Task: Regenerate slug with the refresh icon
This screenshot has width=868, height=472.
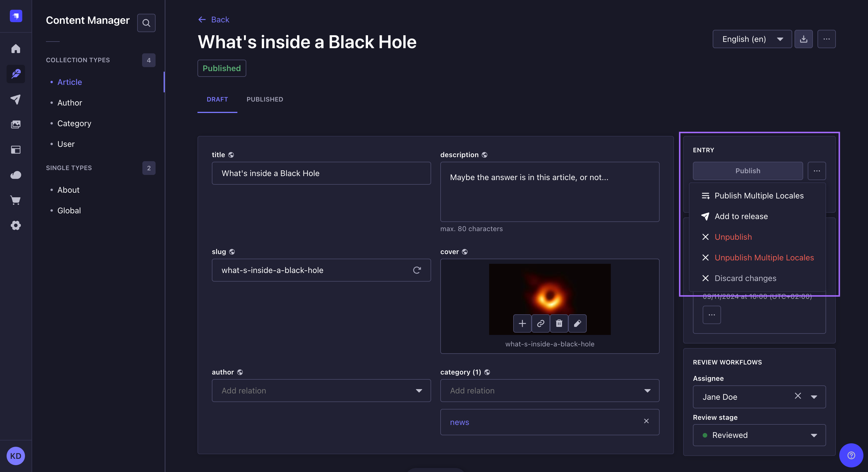Action: (417, 270)
